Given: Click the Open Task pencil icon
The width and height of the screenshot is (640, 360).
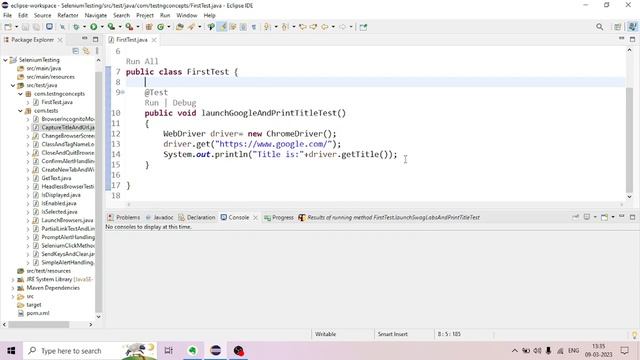Looking at the screenshot, I should coord(191,27).
